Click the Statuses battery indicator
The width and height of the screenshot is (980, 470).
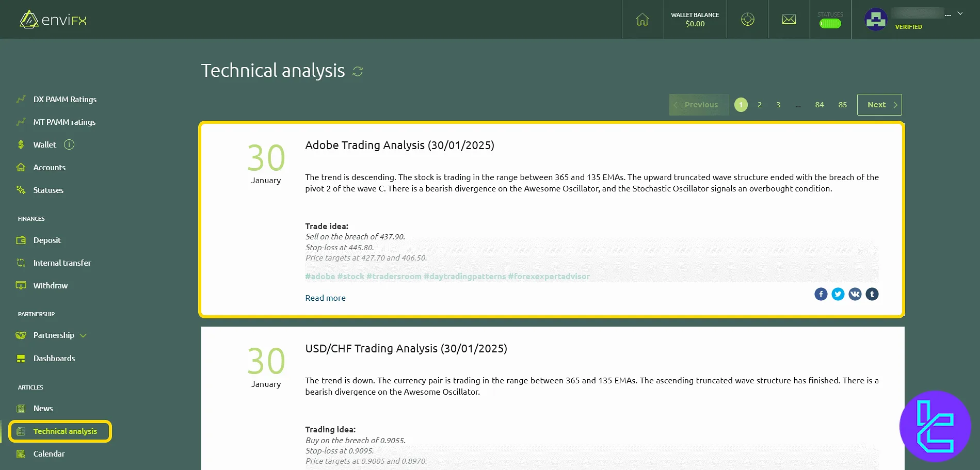coord(830,23)
